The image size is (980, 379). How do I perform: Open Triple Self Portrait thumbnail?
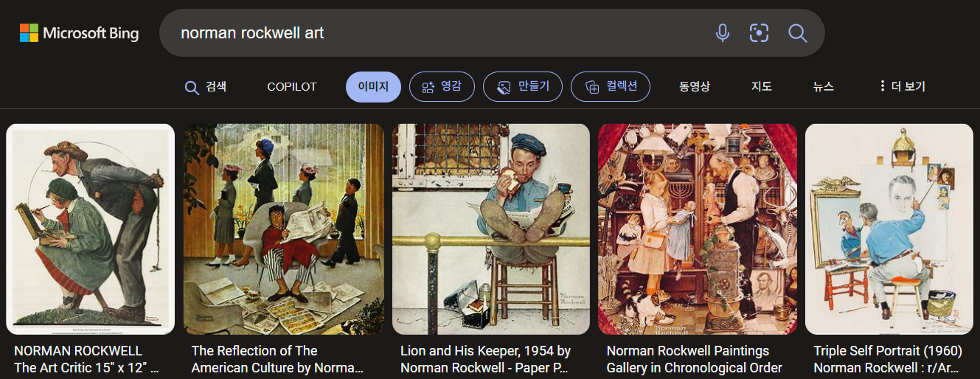pos(889,229)
